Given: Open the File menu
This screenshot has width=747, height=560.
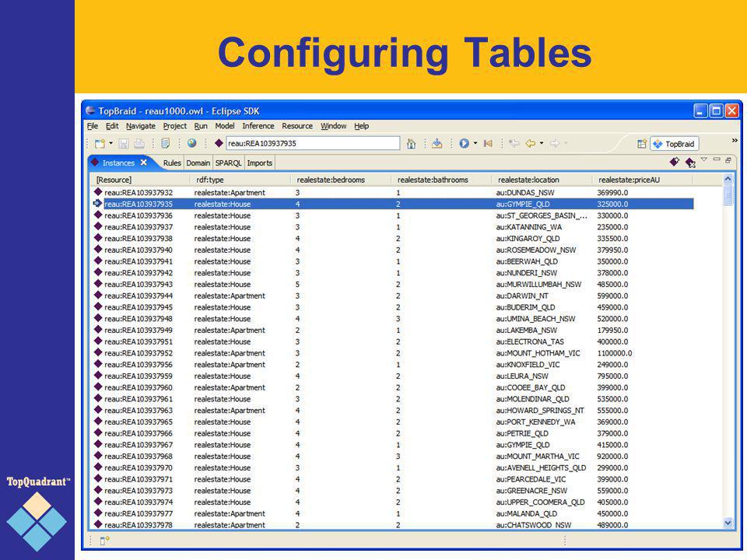Looking at the screenshot, I should (93, 126).
